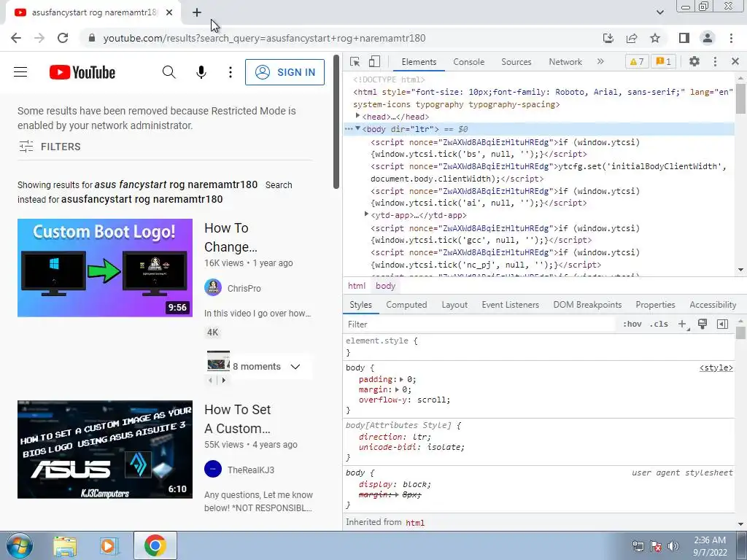
Task: Go to the YouTube logo home
Action: [x=82, y=72]
